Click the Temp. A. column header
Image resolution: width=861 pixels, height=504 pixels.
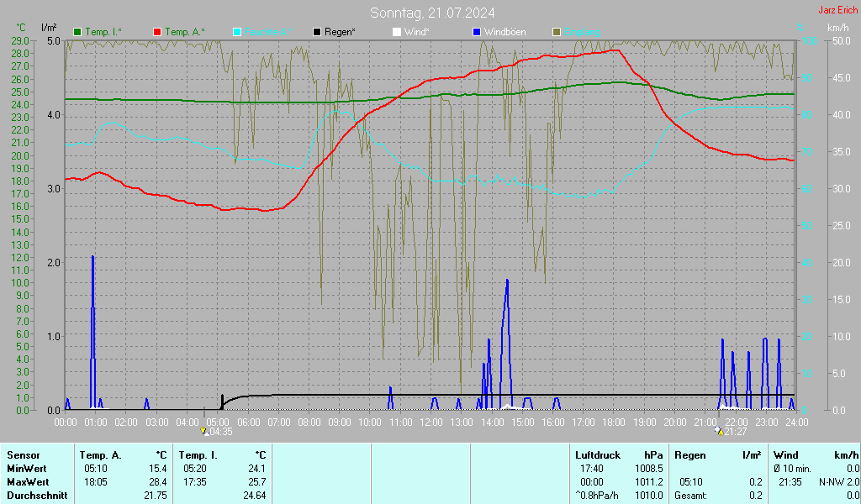pyautogui.click(x=101, y=455)
